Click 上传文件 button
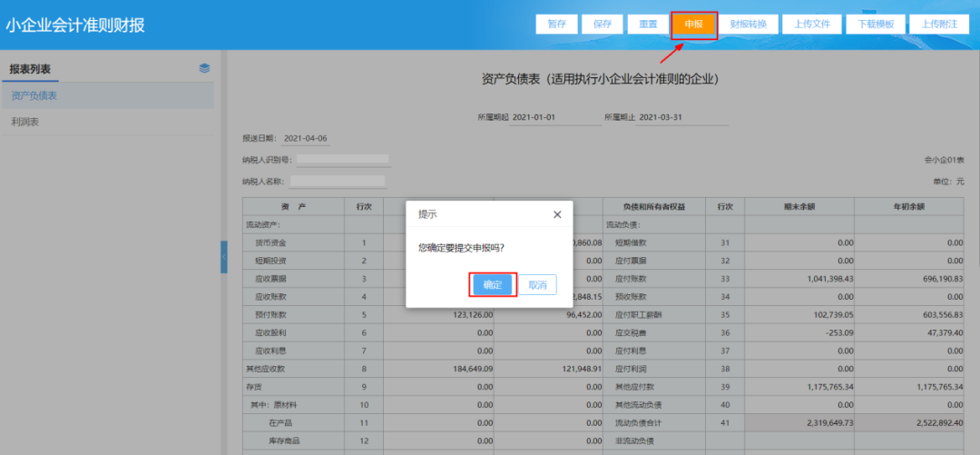This screenshot has width=980, height=455. click(812, 24)
